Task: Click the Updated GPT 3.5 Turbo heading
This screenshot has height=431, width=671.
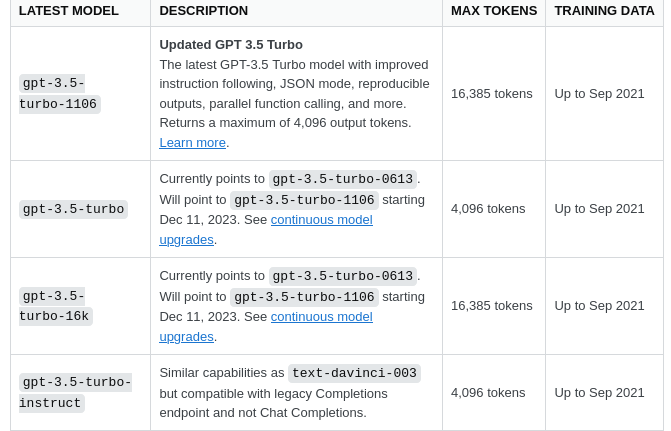Action: [231, 45]
